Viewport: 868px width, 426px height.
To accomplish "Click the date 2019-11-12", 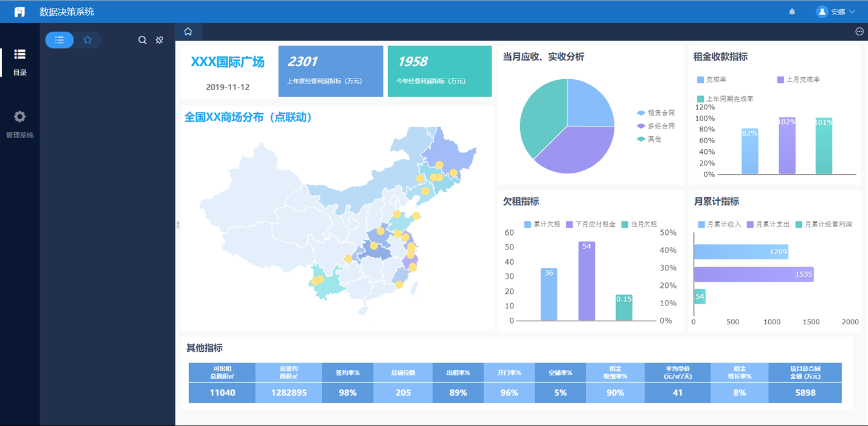I will click(227, 87).
